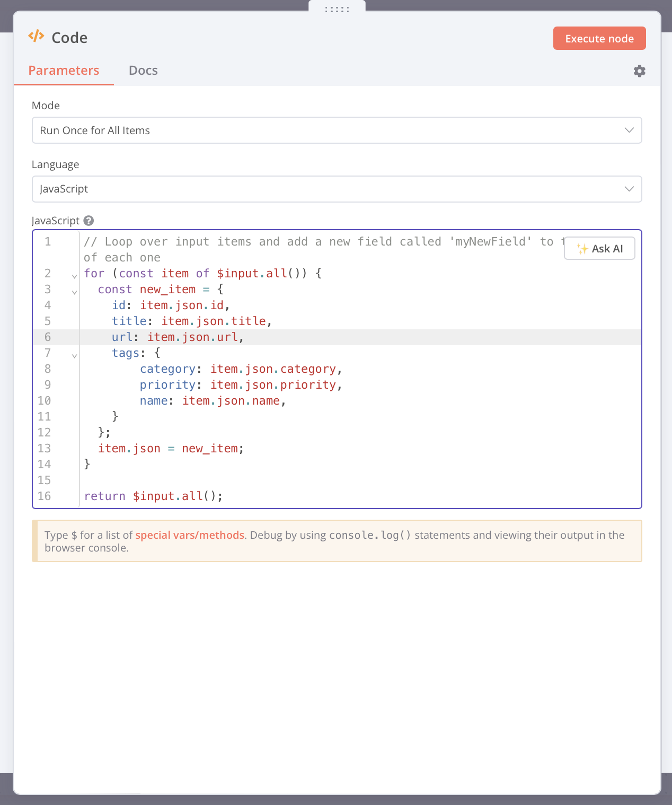Screen dimensions: 672x805
Task: Click the Language dropdown chevron
Action: coord(629,189)
